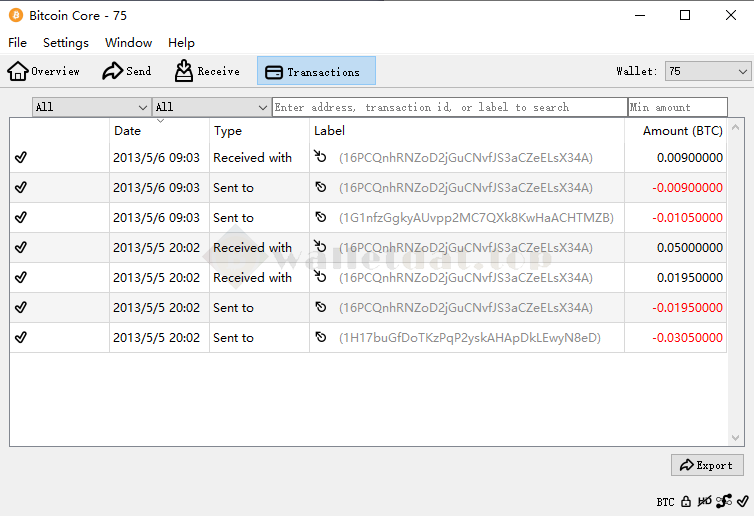
Task: Click the BTC unit selector in status bar
Action: click(665, 501)
